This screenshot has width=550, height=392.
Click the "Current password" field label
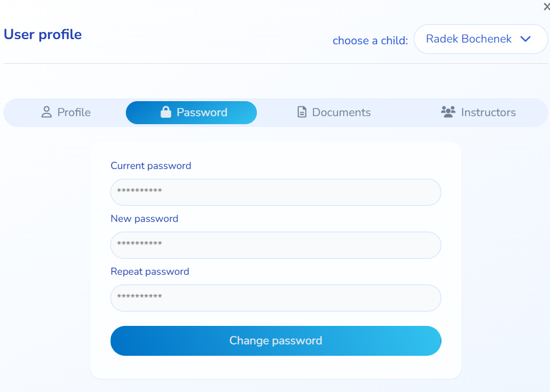coord(151,166)
